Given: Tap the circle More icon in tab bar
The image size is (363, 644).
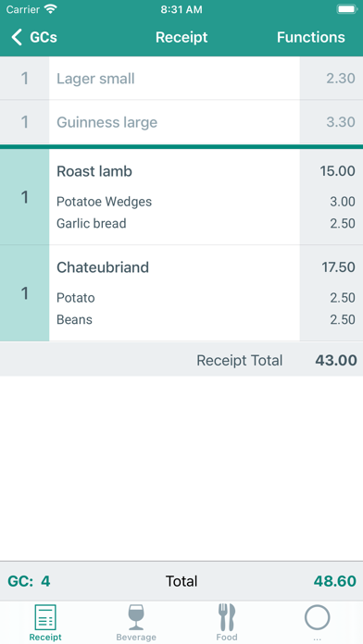Looking at the screenshot, I should 317,617.
